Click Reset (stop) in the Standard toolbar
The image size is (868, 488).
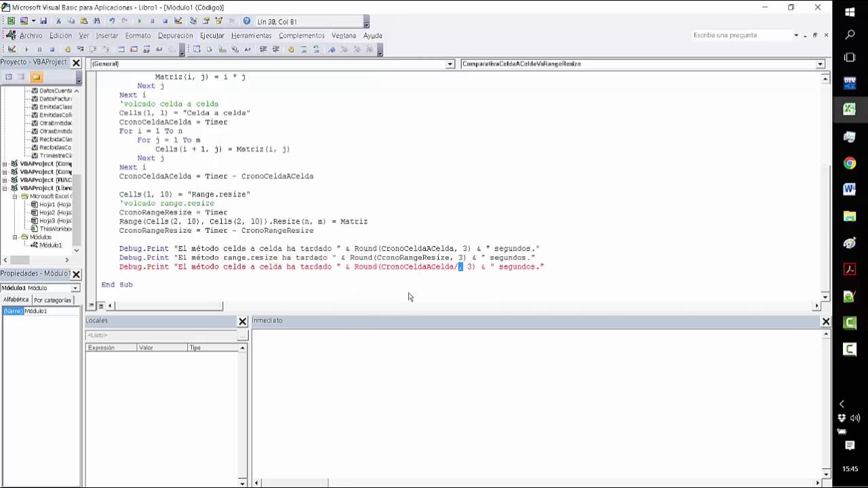[165, 21]
